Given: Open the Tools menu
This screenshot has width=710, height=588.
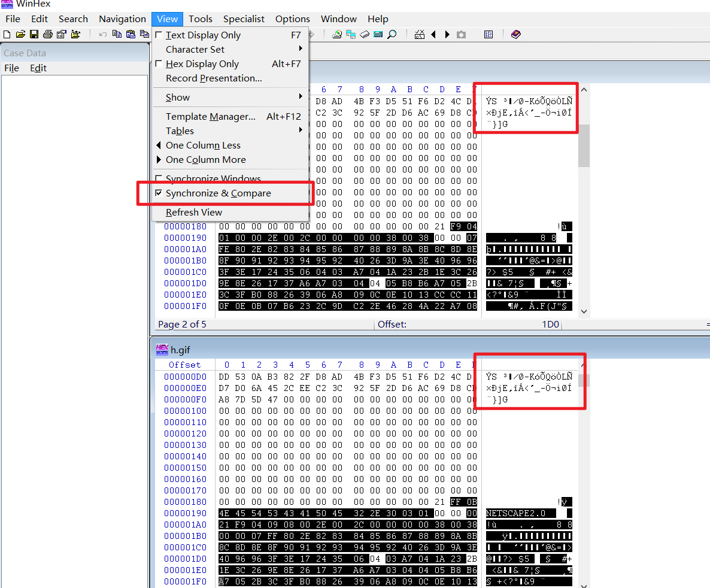Looking at the screenshot, I should [201, 19].
